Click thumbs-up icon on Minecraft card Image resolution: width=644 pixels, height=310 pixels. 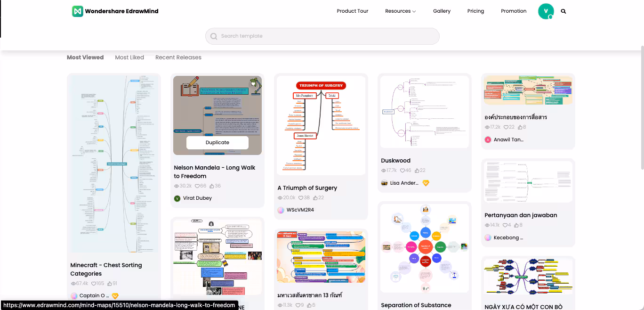(x=110, y=284)
